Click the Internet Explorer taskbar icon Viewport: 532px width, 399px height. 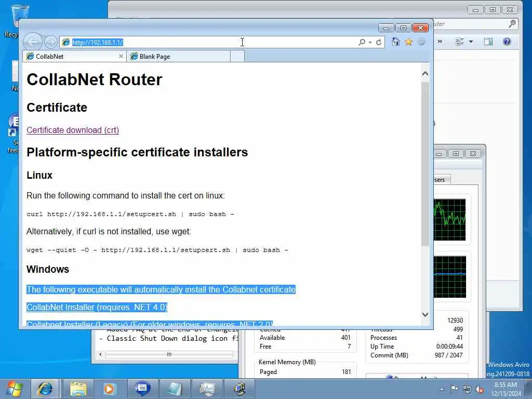click(x=45, y=389)
